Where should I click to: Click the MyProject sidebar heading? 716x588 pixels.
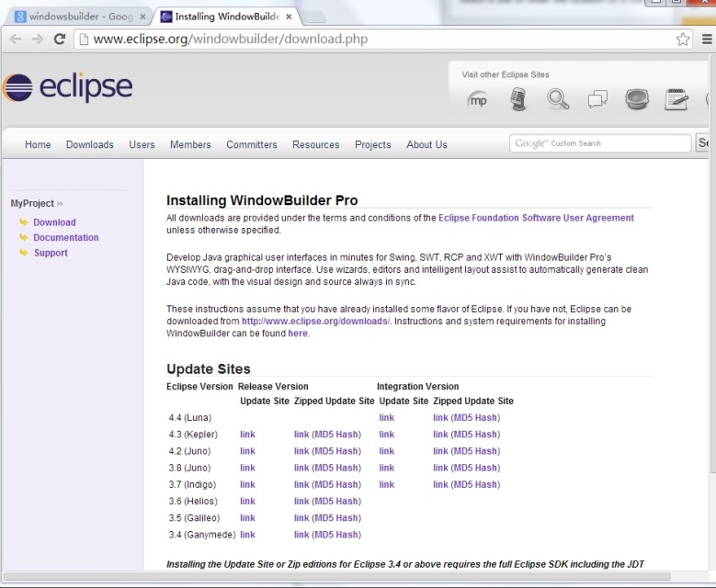pyautogui.click(x=32, y=203)
